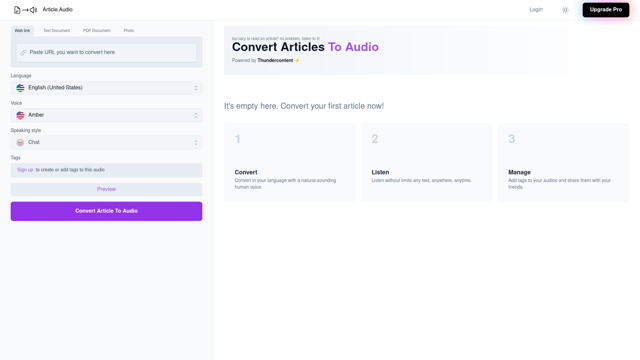Click the Chat emoji icon in Speaking style
The height and width of the screenshot is (360, 640).
coord(20,142)
